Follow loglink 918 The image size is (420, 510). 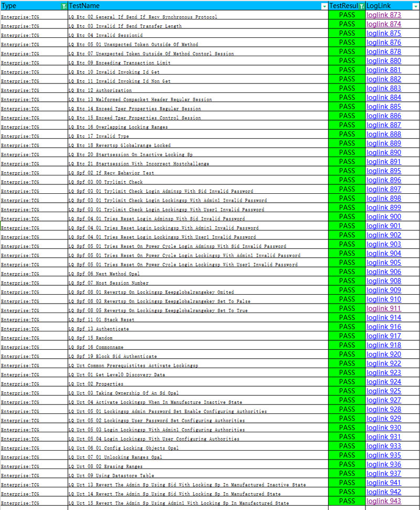[384, 345]
